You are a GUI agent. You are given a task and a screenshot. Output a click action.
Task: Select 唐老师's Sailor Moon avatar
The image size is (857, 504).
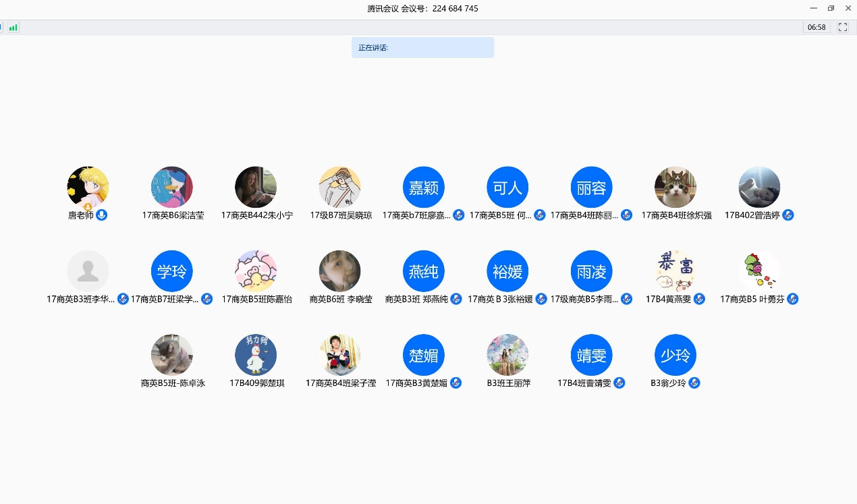coord(88,187)
